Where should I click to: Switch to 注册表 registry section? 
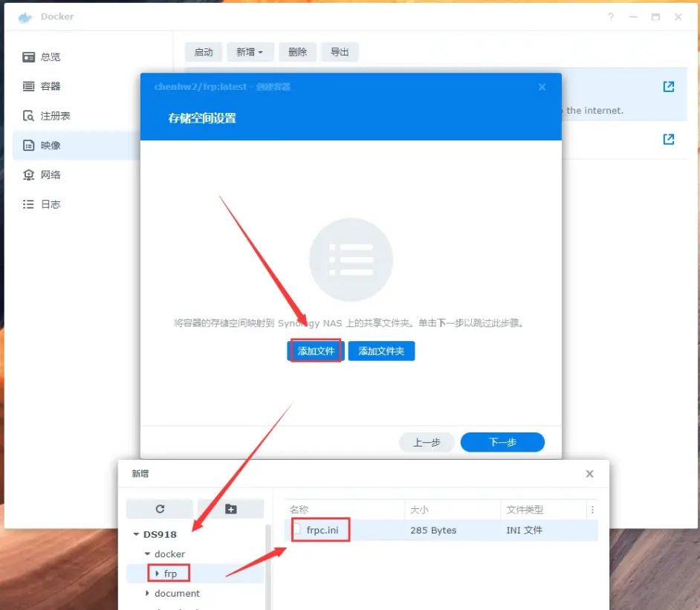55,116
